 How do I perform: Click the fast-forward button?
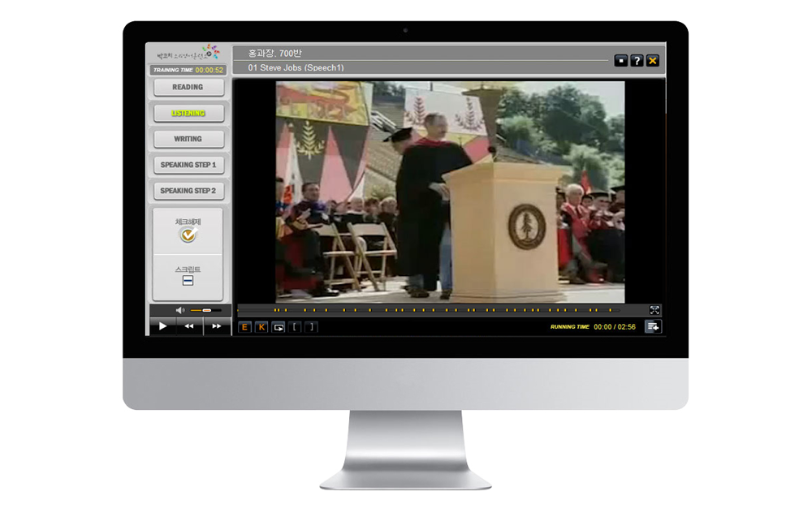(x=217, y=326)
